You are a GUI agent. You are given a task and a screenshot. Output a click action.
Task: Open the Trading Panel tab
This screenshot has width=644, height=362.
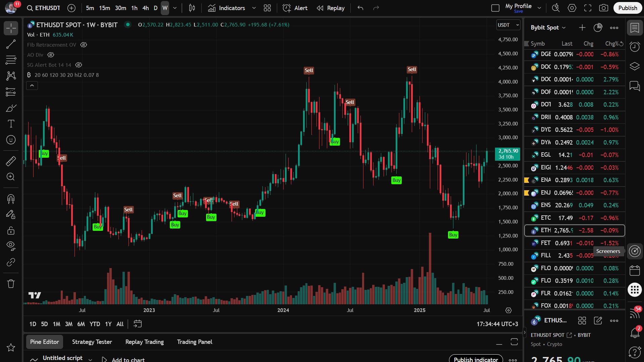coord(194,342)
